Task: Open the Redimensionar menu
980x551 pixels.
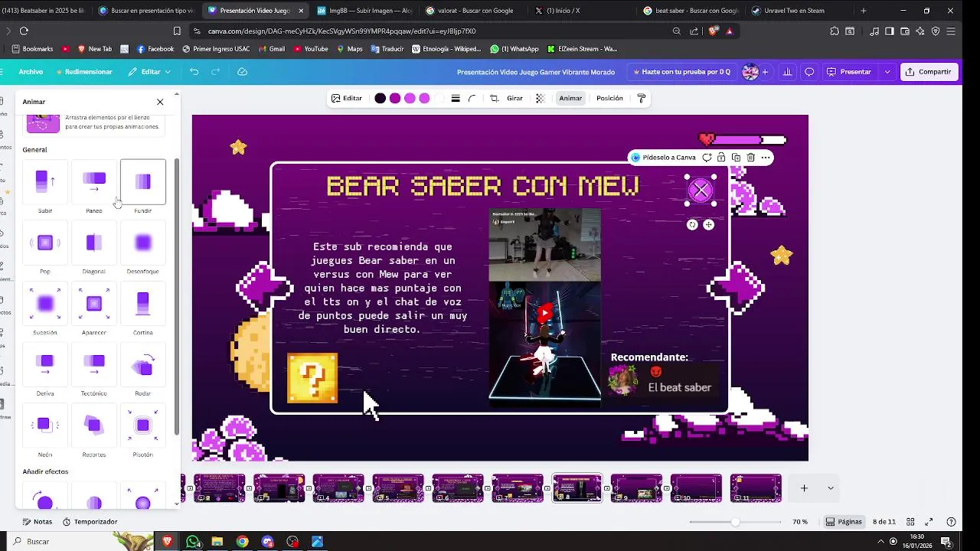Action: [x=84, y=72]
